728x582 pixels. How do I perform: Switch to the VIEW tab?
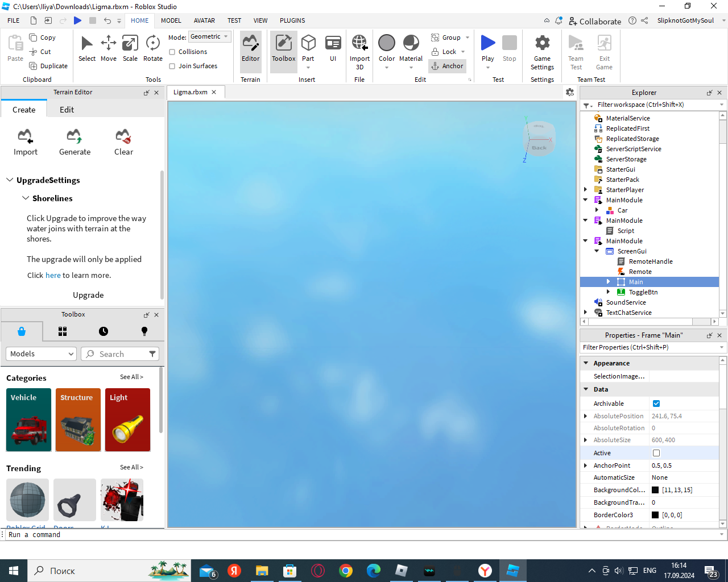point(260,20)
